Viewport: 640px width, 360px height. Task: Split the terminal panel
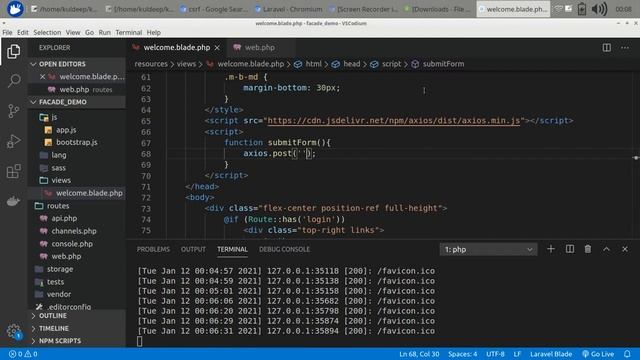pyautogui.click(x=570, y=249)
